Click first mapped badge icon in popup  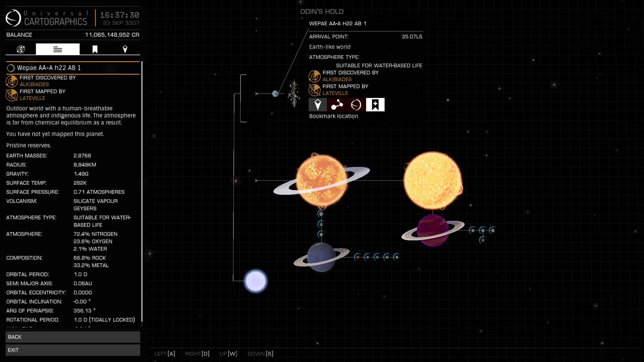[315, 90]
